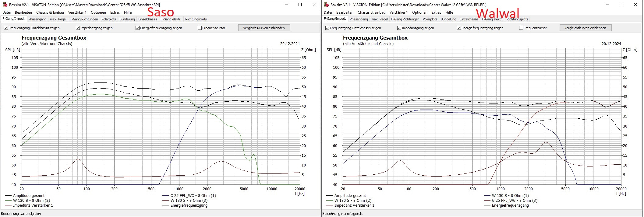Switch to Einzelchassis tab in Walwal window
The width and height of the screenshot is (644, 217).
(x=469, y=19)
